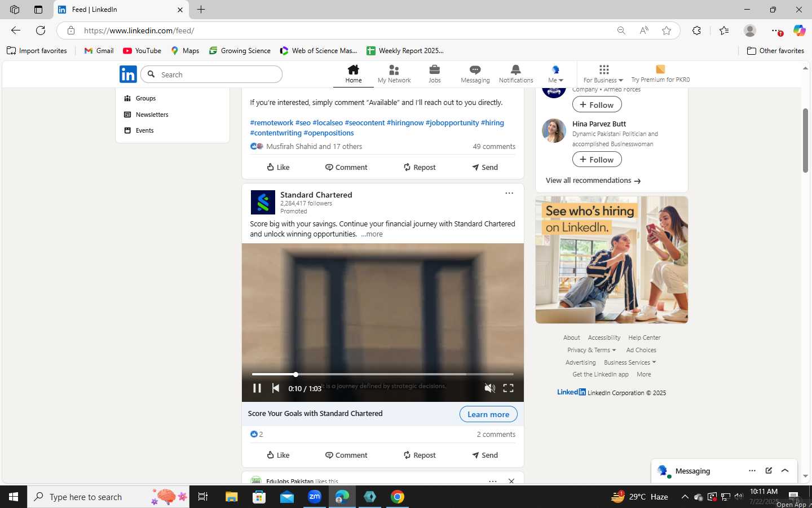Open the browser zoom magnifier icon
Viewport: 812px width, 508px height.
621,30
